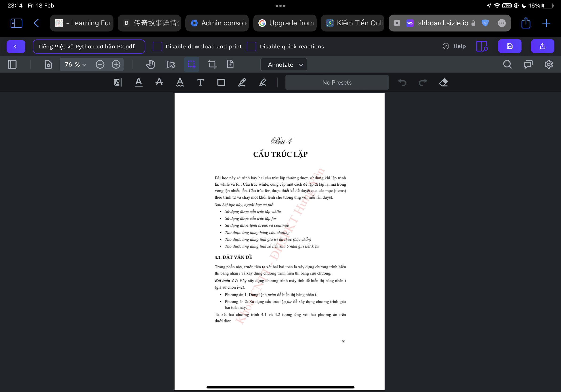Open the comments panel icon

528,65
